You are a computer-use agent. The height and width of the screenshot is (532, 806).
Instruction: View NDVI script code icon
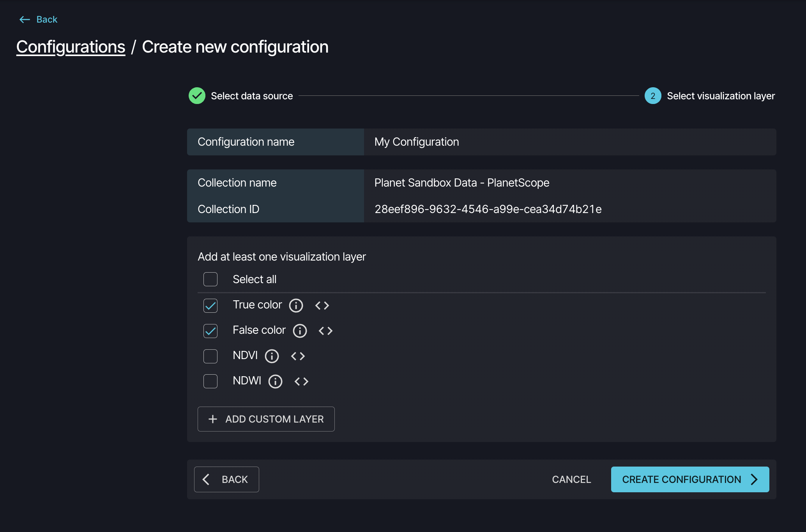tap(298, 356)
